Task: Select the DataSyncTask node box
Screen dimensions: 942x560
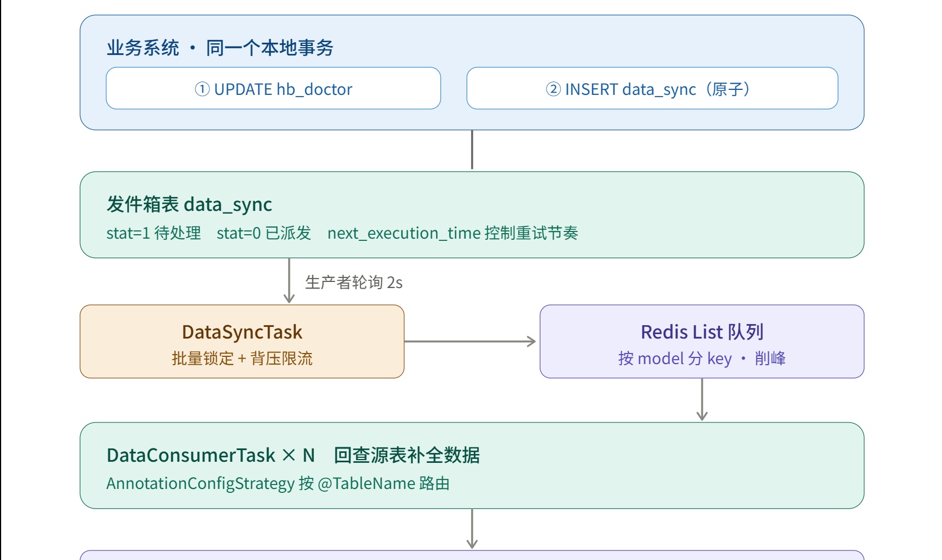Action: [242, 341]
